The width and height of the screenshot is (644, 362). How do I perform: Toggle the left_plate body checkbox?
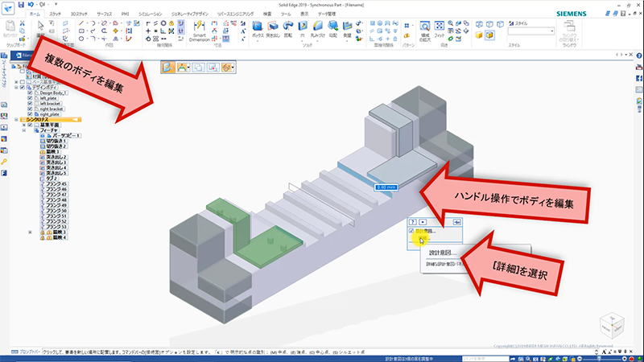[x=31, y=99]
